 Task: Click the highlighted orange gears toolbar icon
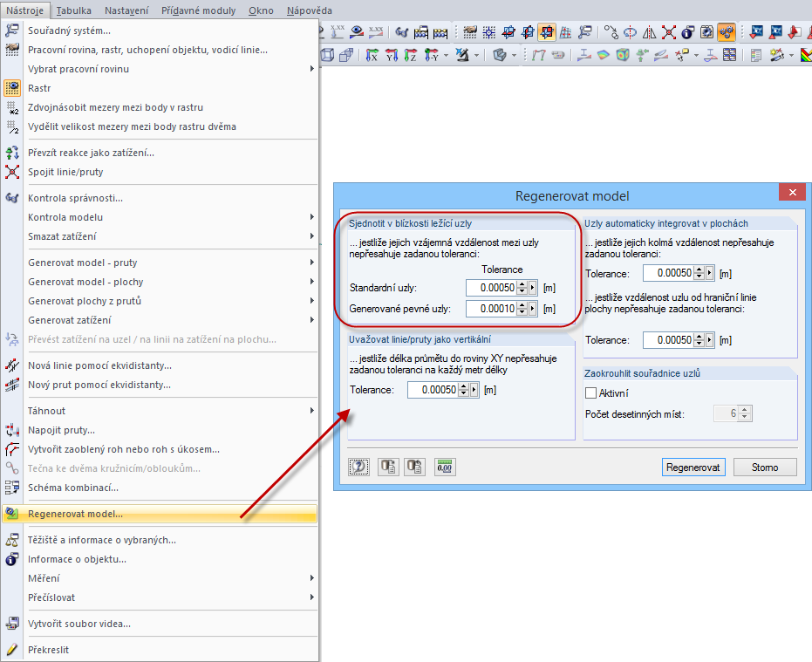[727, 32]
